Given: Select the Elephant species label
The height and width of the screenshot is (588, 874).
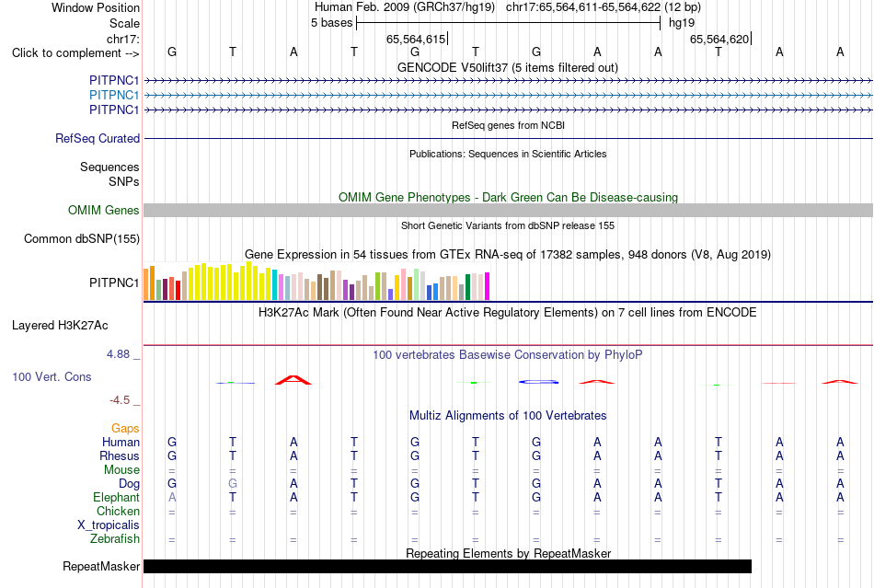Looking at the screenshot, I should pyautogui.click(x=116, y=497).
